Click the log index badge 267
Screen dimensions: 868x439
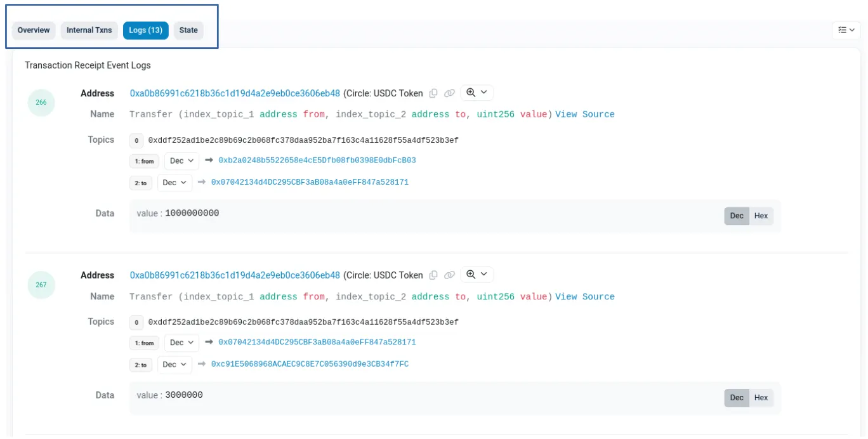41,285
